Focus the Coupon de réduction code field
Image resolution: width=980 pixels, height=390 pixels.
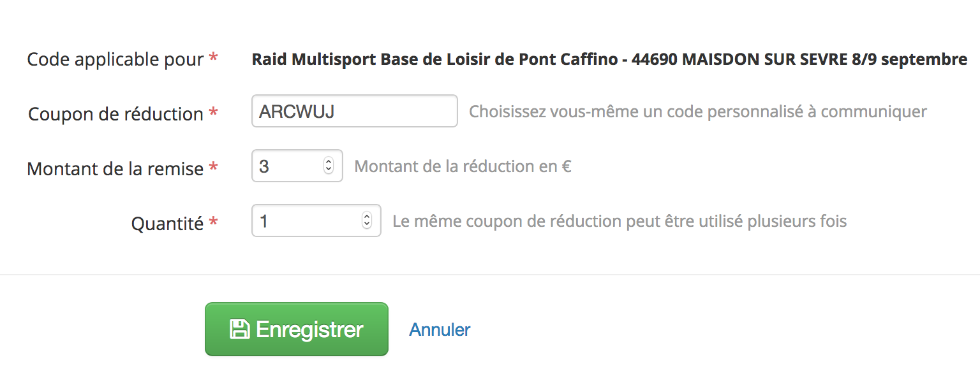point(355,111)
